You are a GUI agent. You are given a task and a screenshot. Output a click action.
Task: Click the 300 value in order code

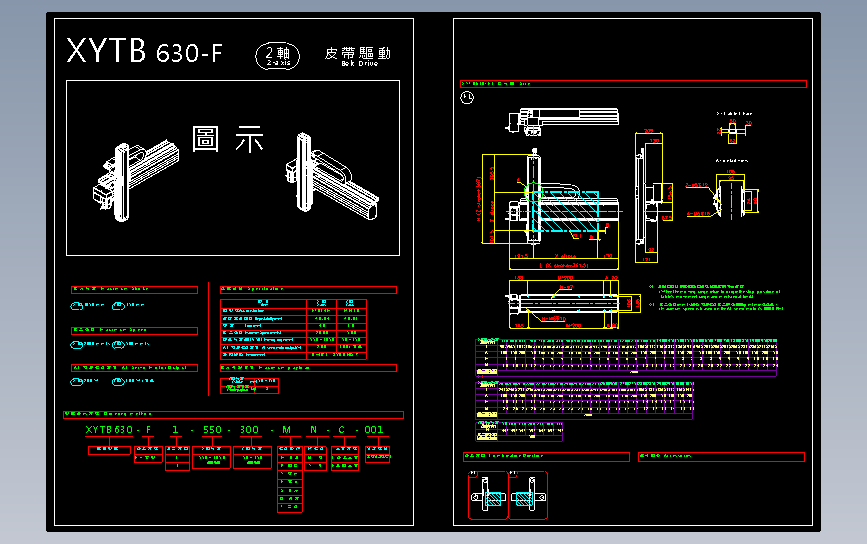point(249,430)
